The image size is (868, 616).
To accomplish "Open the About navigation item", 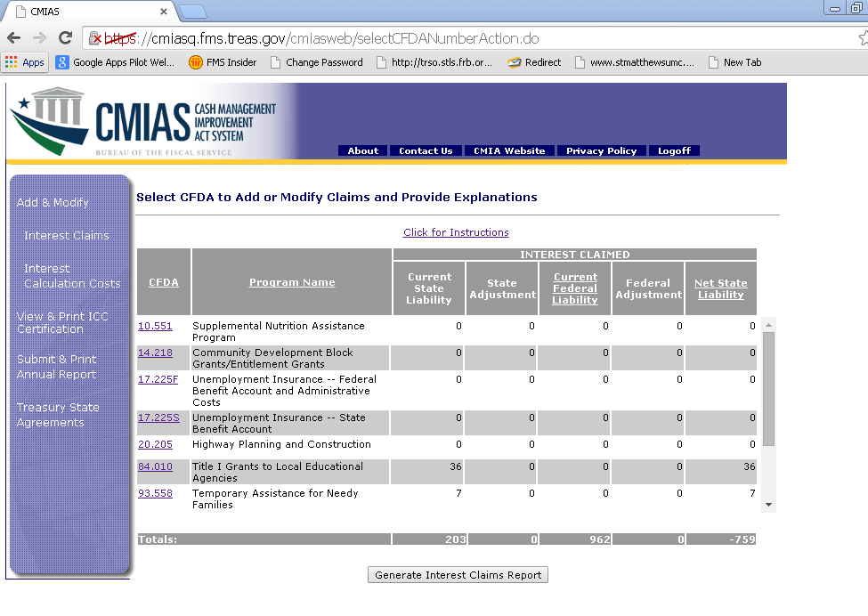I will [363, 150].
